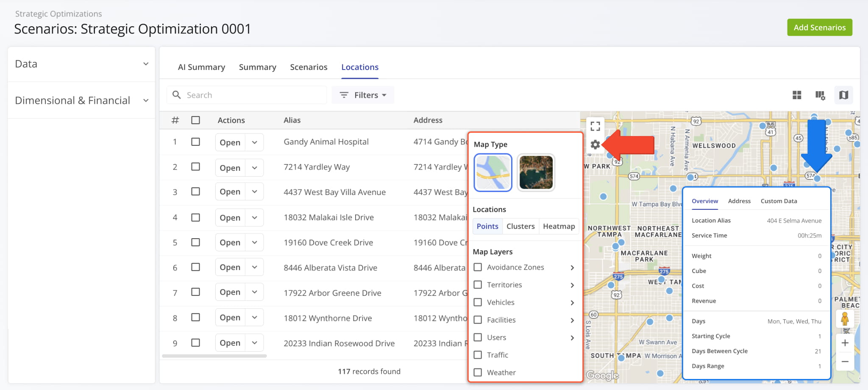
Task: Select the map view icon
Action: [x=843, y=95]
